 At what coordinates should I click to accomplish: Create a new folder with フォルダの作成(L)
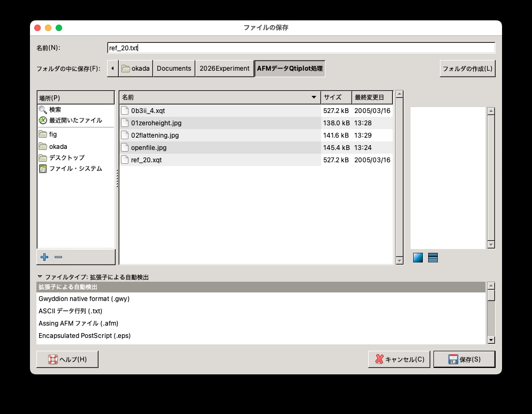[468, 69]
